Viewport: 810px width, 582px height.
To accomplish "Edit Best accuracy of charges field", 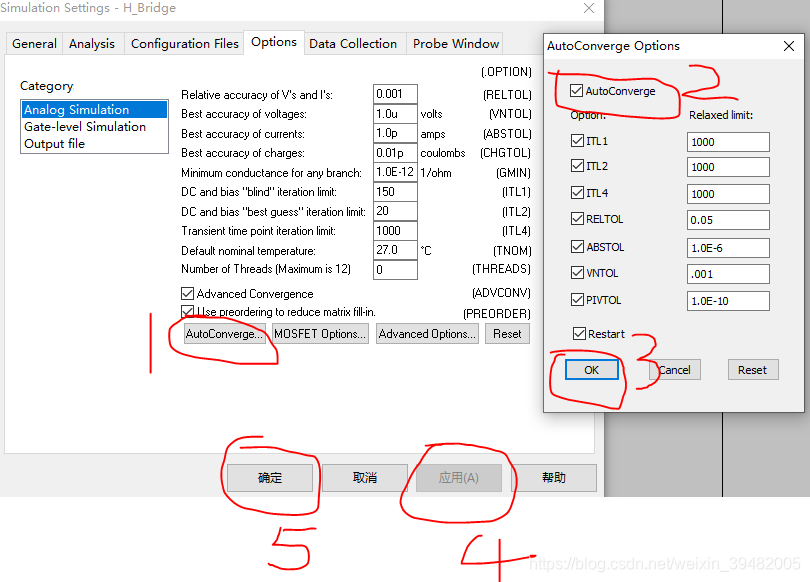I will (395, 153).
